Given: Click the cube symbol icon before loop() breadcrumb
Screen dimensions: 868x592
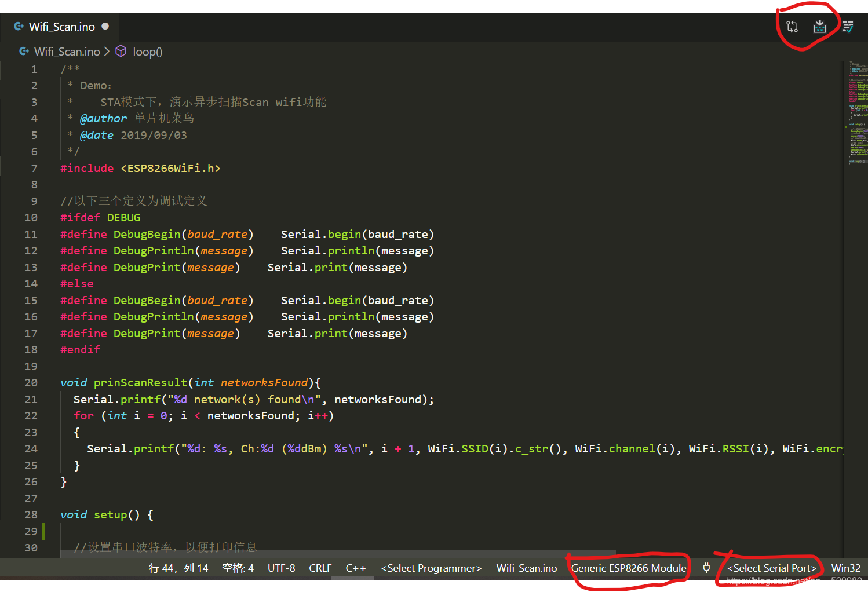Looking at the screenshot, I should [x=121, y=52].
